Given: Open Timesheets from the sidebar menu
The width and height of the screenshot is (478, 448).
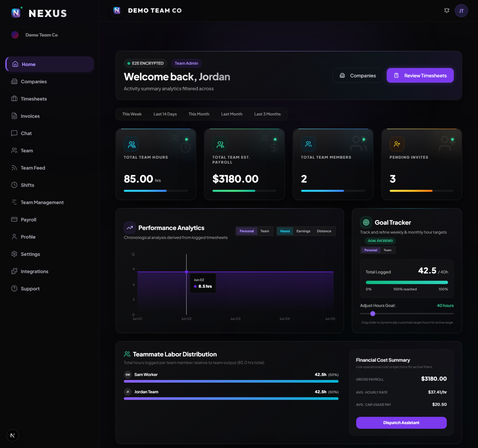Looking at the screenshot, I should pyautogui.click(x=49, y=99).
